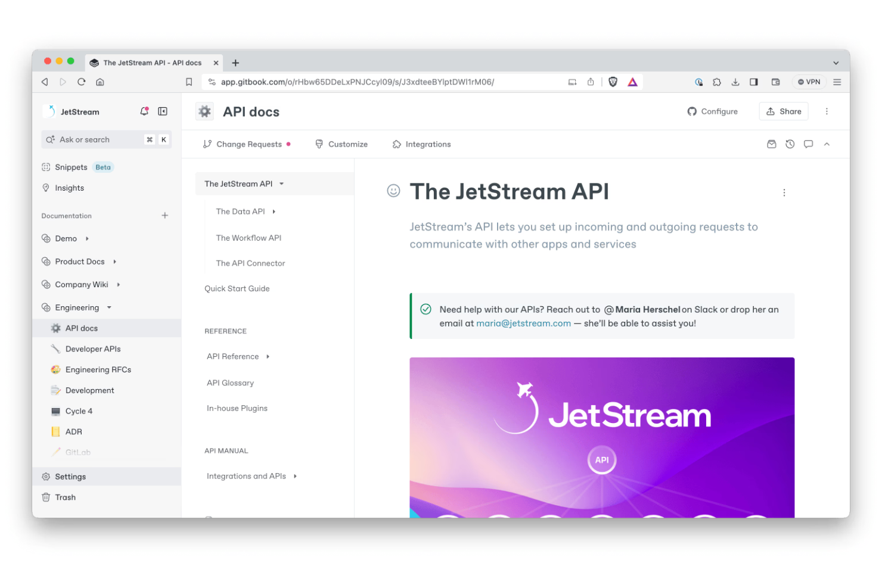Viewport: 882px width, 588px height.
Task: Open page actions via the three-dot menu
Action: tap(784, 192)
